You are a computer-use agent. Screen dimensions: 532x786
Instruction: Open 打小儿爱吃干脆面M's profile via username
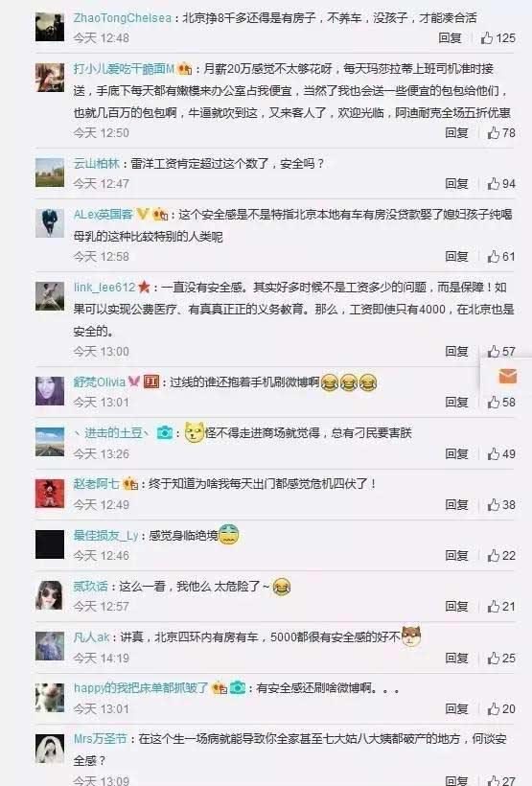click(x=124, y=69)
